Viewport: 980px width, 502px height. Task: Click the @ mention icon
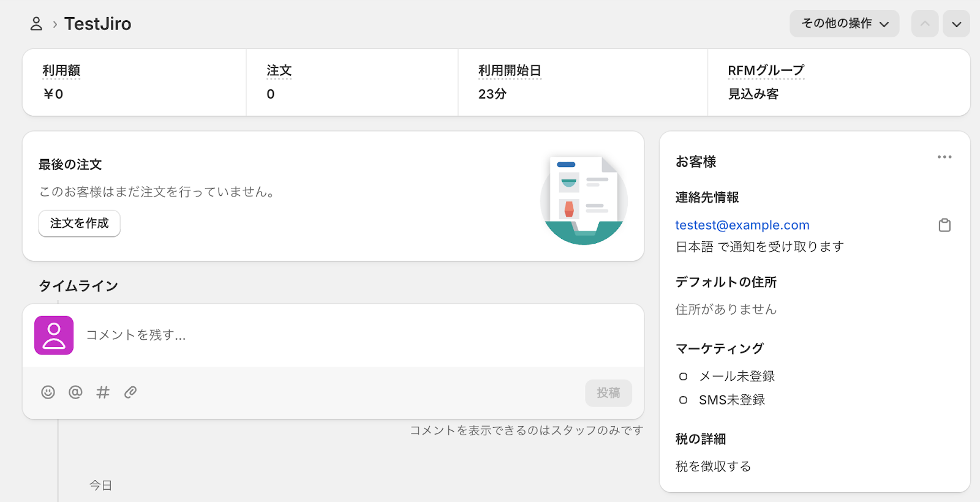pyautogui.click(x=75, y=392)
